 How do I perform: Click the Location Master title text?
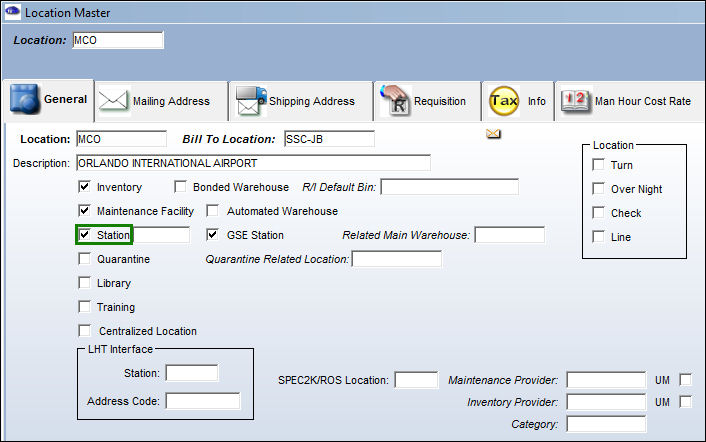pyautogui.click(x=68, y=13)
